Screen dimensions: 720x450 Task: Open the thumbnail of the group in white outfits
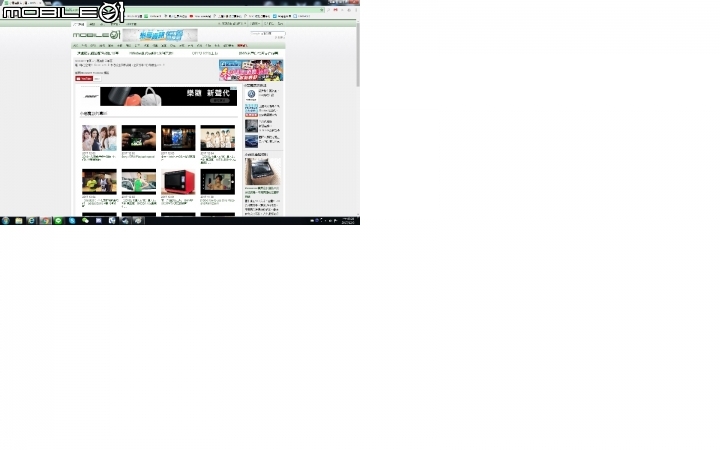pyautogui.click(x=218, y=138)
